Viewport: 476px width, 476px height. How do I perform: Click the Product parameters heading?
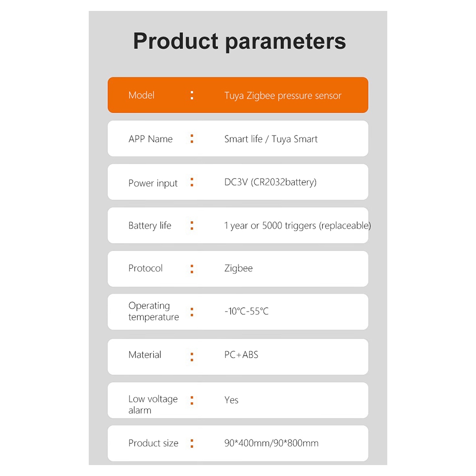point(239,41)
